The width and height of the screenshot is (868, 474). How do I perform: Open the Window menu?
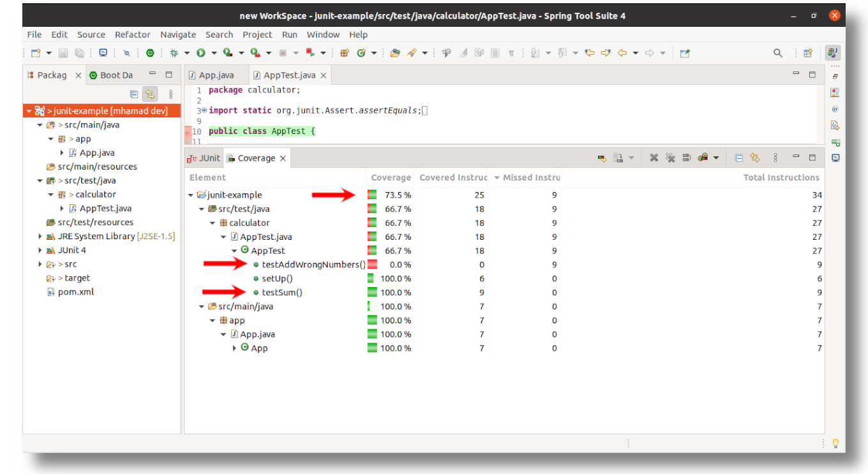pyautogui.click(x=323, y=34)
